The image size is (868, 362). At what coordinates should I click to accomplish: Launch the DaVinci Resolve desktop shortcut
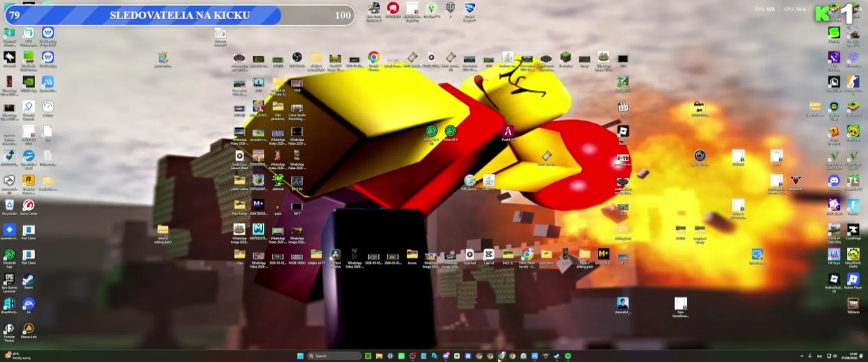click(x=335, y=258)
